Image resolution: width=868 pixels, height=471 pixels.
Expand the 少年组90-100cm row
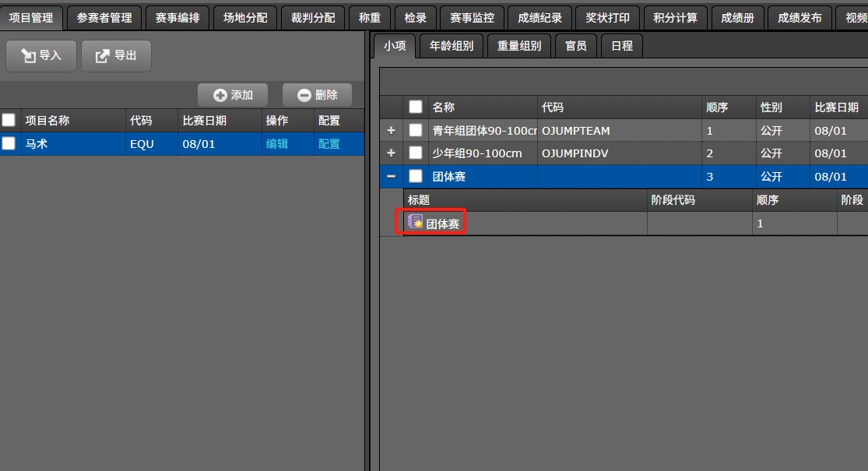[x=391, y=153]
